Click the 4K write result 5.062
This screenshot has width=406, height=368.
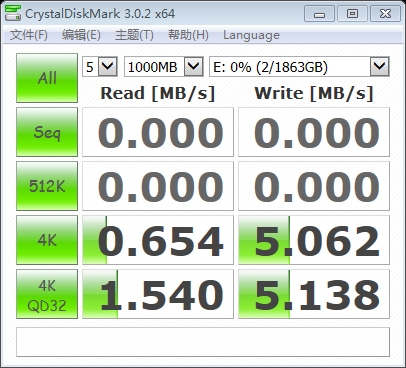[314, 240]
